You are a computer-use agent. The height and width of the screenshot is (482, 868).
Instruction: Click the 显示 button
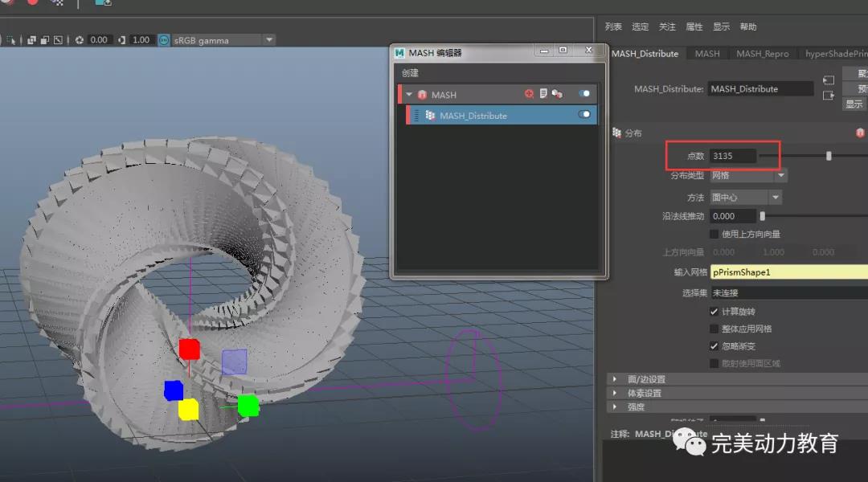coord(854,104)
